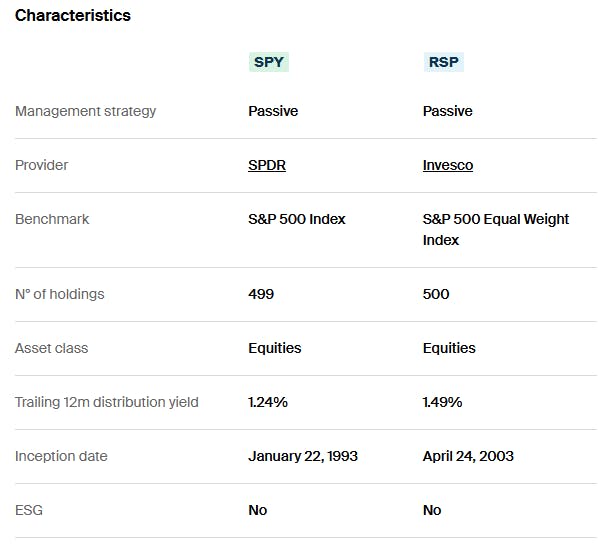Select the January 22, 1993 date
The width and height of the screenshot is (610, 548).
click(x=303, y=456)
